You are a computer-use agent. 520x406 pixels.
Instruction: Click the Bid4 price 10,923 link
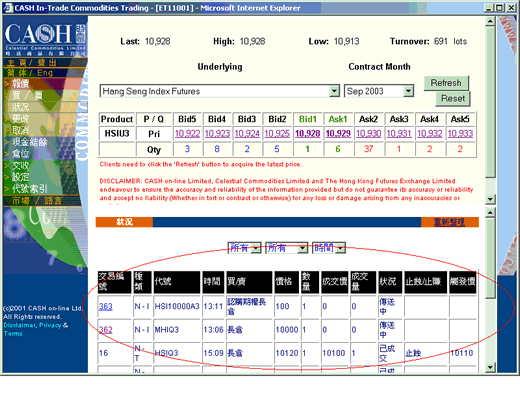tap(217, 134)
